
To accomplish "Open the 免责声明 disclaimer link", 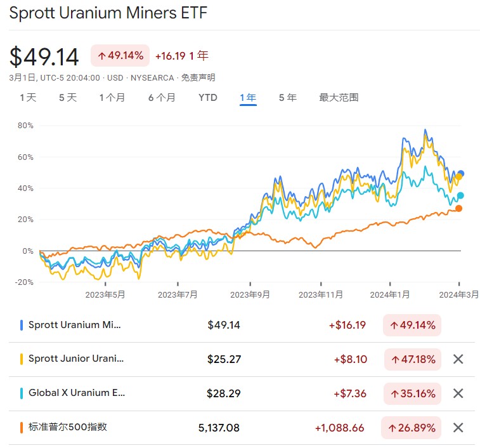I will point(198,78).
